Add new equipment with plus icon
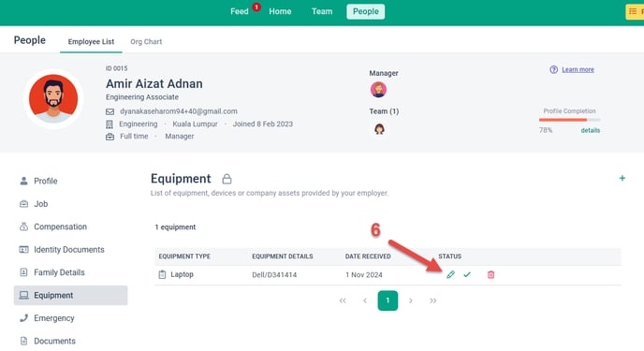 [x=622, y=178]
